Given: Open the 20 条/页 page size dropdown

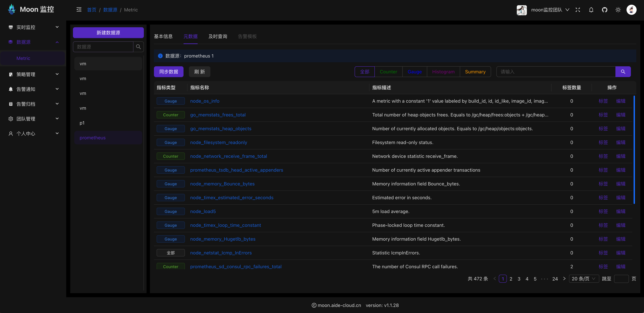Looking at the screenshot, I should click(x=584, y=279).
